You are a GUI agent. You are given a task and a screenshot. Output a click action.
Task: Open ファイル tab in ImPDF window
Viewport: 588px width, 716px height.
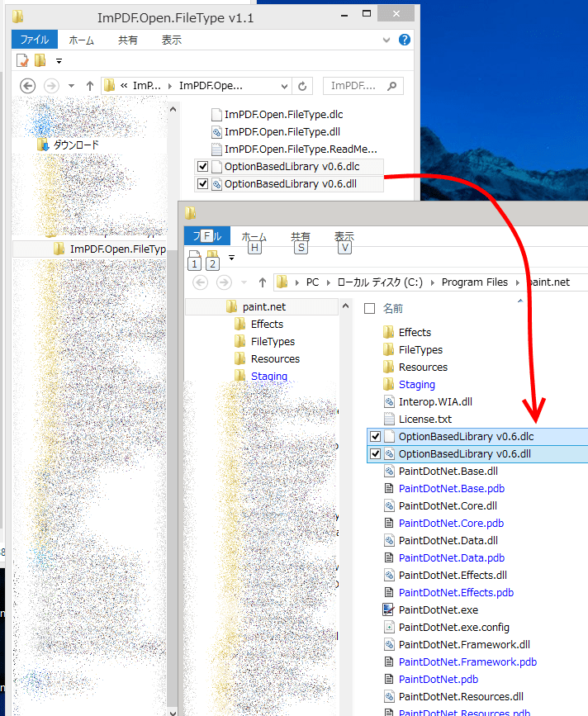pyautogui.click(x=35, y=40)
